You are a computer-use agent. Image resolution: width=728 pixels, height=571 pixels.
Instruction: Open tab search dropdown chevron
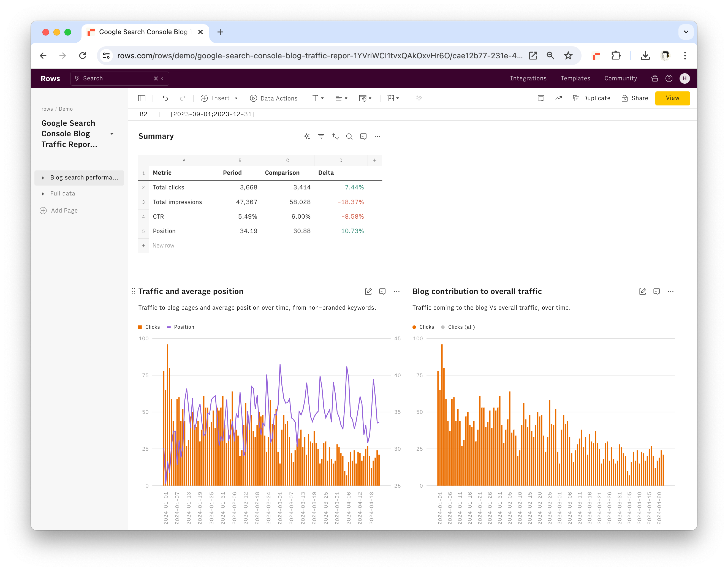686,32
